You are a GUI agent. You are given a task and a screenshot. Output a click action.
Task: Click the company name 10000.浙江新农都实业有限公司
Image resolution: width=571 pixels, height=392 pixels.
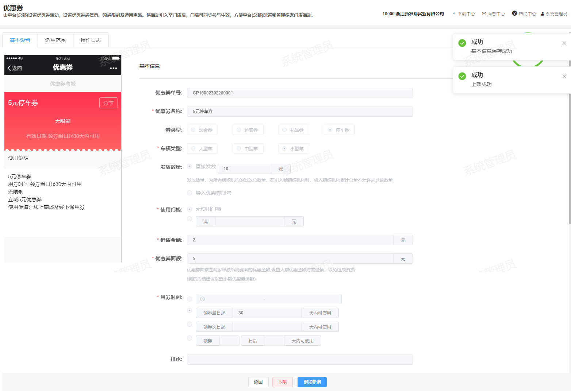click(x=413, y=14)
